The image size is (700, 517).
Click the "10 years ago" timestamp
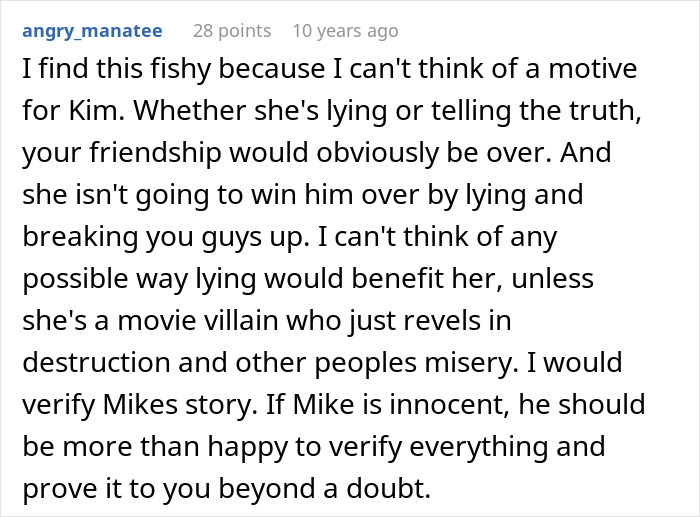345,31
